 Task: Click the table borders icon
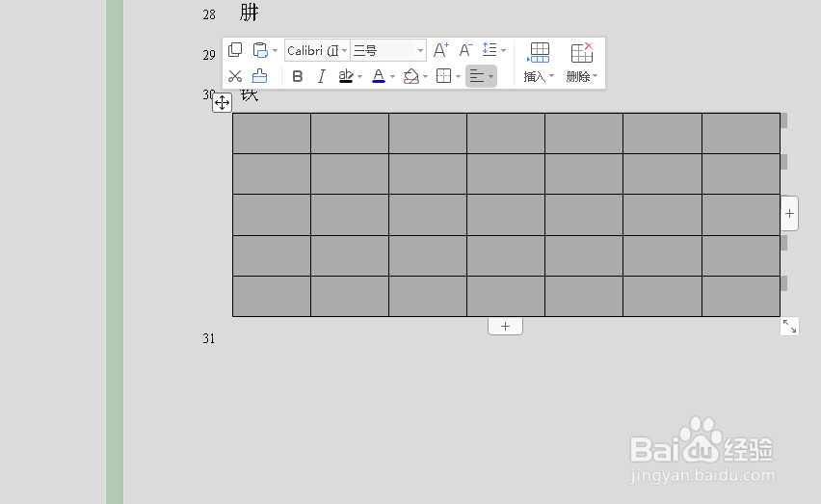(443, 76)
